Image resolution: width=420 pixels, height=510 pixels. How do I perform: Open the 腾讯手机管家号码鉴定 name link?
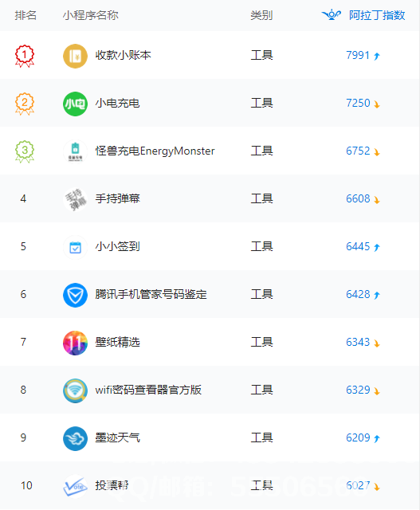click(151, 294)
